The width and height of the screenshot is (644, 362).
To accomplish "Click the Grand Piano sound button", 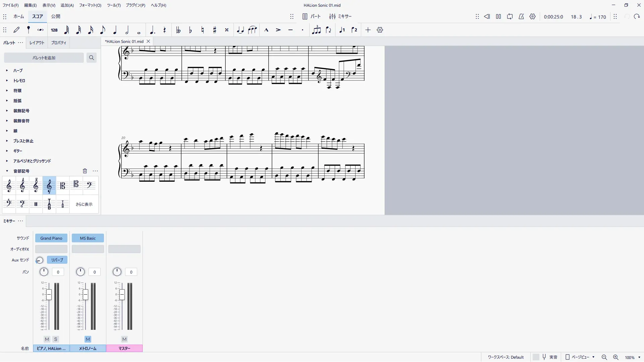I will (51, 238).
